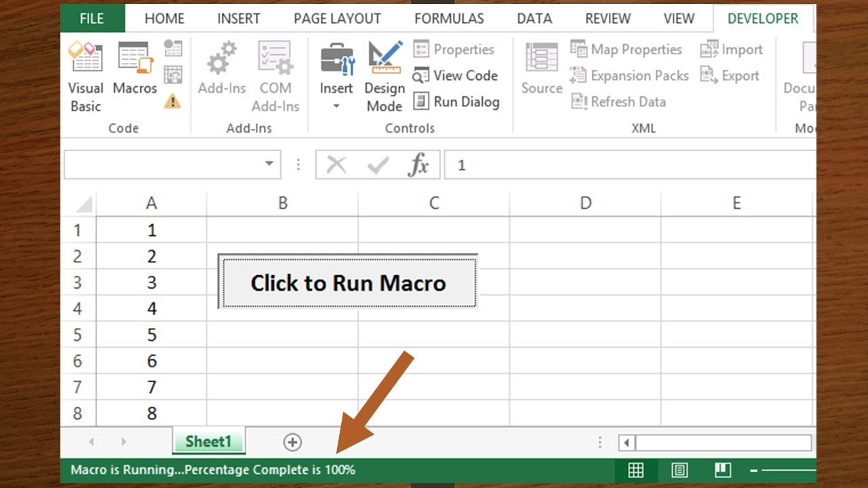Toggle Design Mode
The image size is (868, 488).
384,77
